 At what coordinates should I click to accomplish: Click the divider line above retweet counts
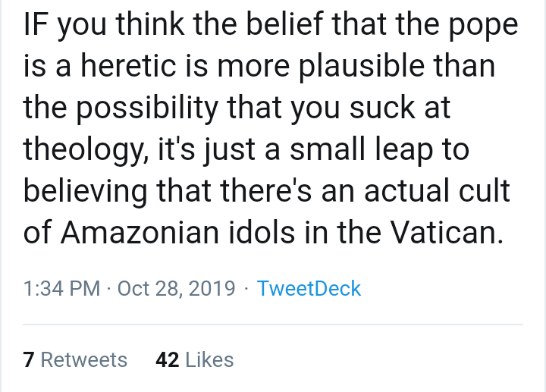273,325
